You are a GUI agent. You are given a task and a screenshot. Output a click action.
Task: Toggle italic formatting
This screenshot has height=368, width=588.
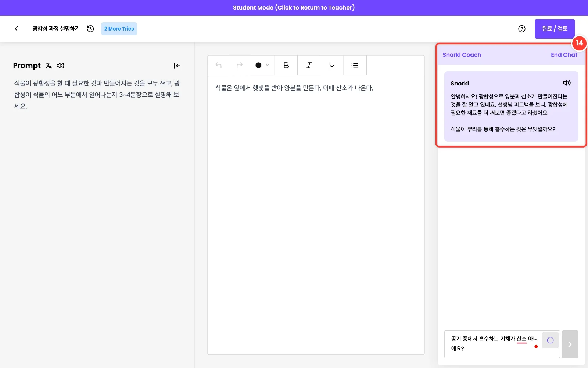tap(309, 65)
